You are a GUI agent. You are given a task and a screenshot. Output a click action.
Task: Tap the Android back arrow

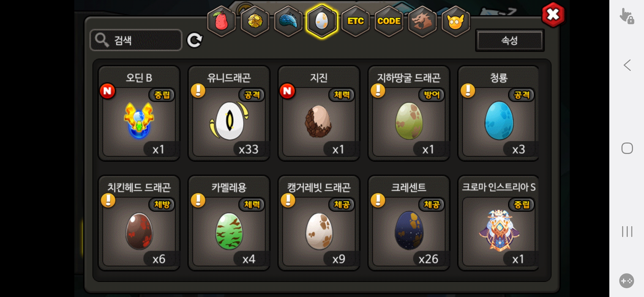pos(627,65)
